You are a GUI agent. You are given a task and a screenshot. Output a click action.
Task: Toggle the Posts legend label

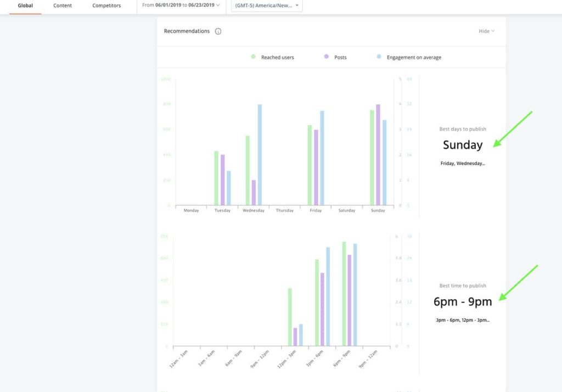(x=340, y=57)
